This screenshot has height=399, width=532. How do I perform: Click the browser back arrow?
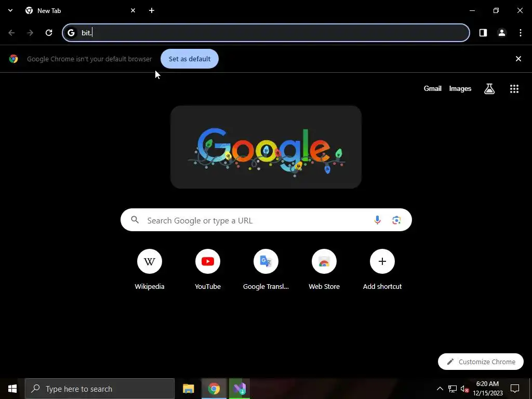11,33
